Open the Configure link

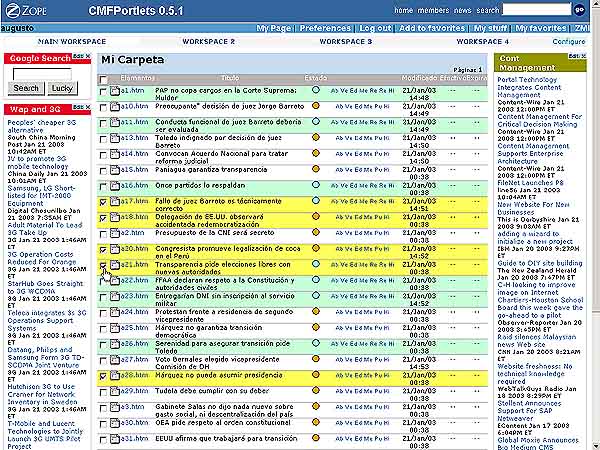point(569,41)
